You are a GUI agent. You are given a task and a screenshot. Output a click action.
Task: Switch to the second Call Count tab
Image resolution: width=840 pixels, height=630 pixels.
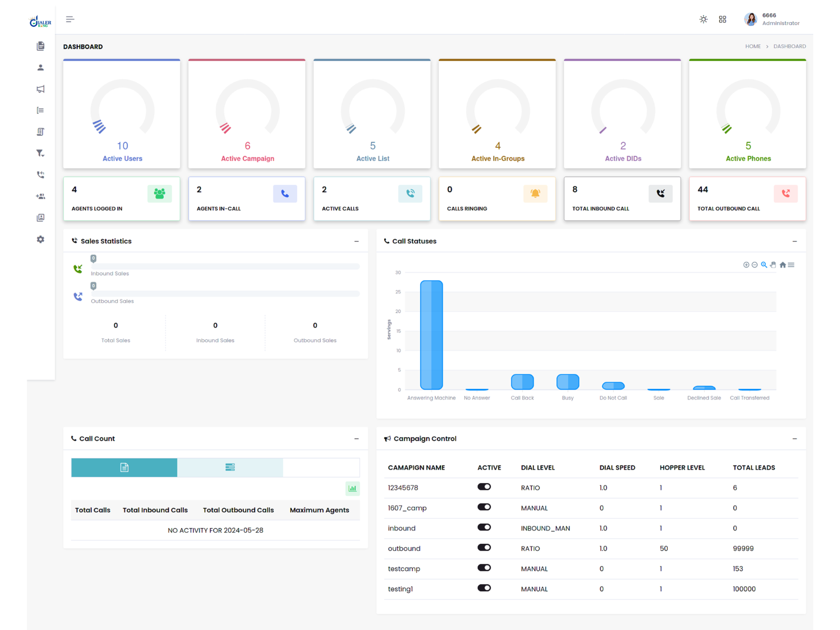click(230, 467)
